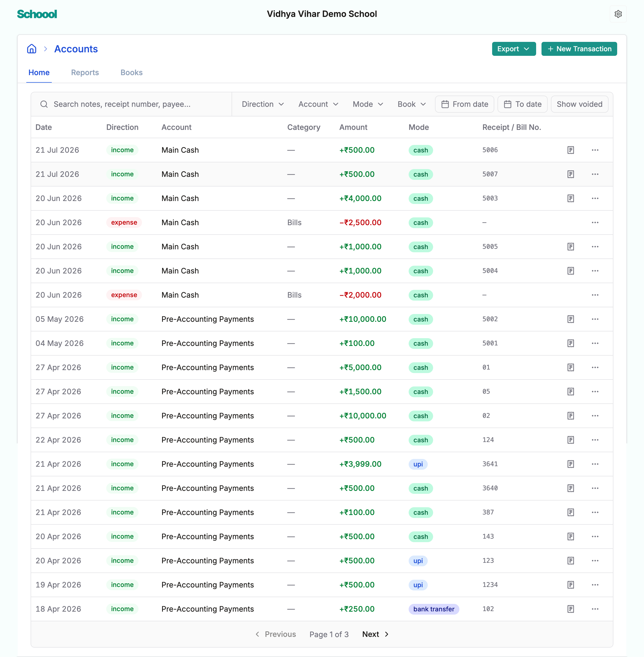Go to Next page of transactions
Image resolution: width=644 pixels, height=657 pixels.
click(x=375, y=634)
